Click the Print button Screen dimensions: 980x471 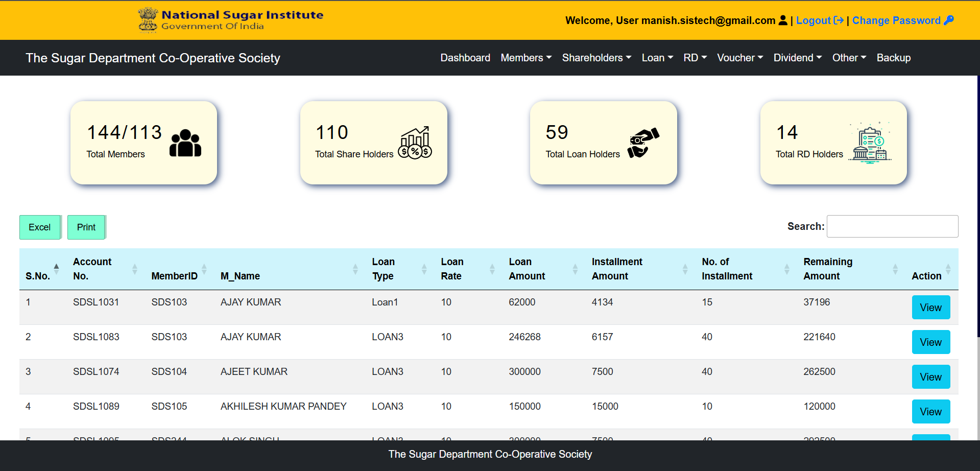(x=86, y=227)
